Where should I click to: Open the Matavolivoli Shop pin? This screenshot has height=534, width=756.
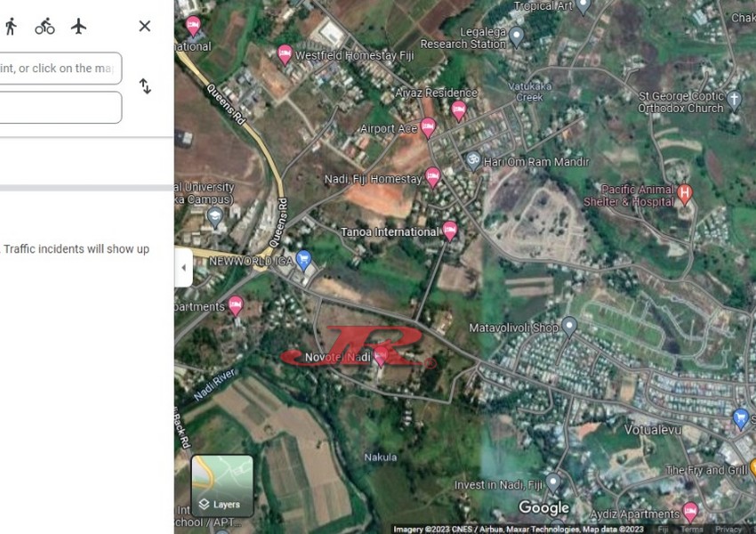tap(569, 326)
